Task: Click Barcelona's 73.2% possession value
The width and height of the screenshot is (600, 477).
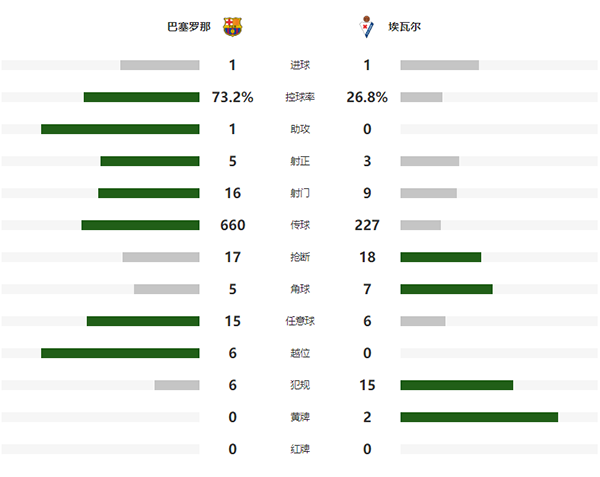Action: [232, 97]
